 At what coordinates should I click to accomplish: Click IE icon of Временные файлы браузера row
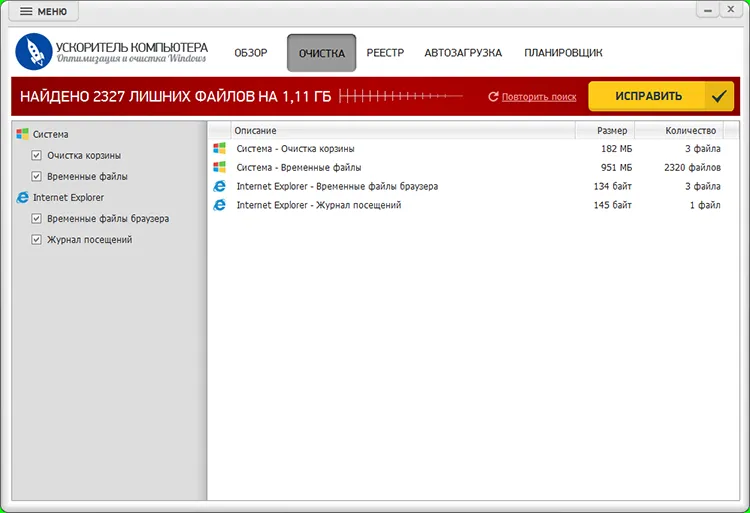220,186
